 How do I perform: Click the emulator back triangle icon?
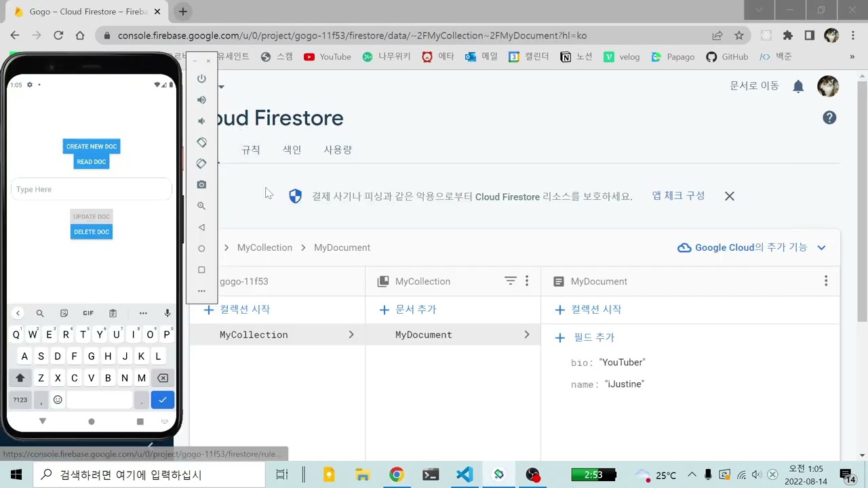pyautogui.click(x=201, y=227)
